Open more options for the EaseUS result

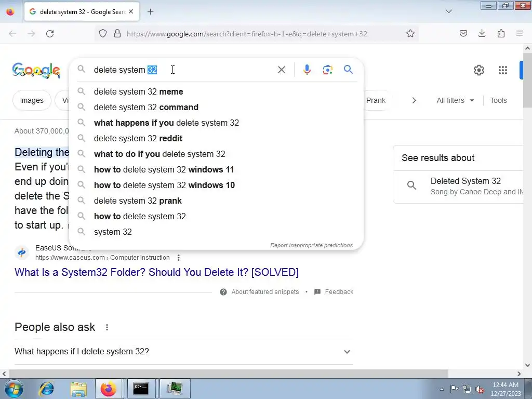pyautogui.click(x=179, y=258)
